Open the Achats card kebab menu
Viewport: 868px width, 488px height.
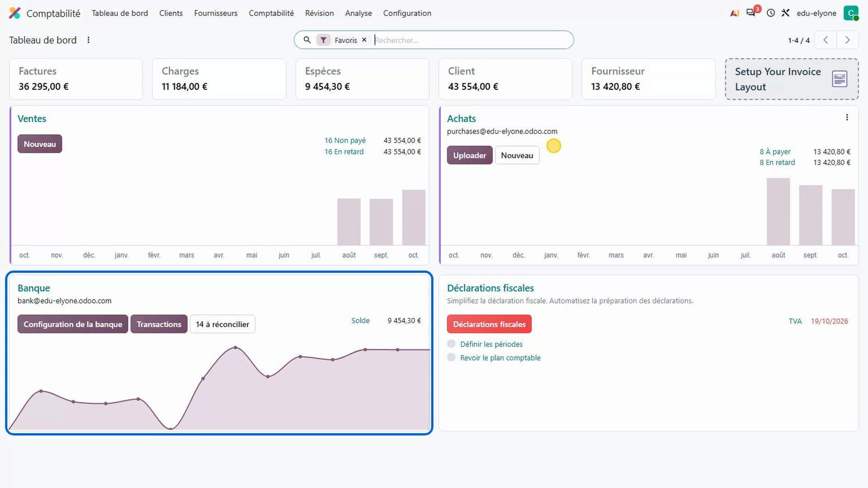[x=847, y=117]
